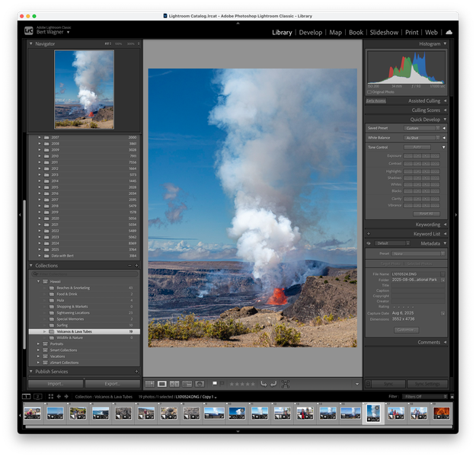
Task: Show main window display button
Action: [27, 397]
